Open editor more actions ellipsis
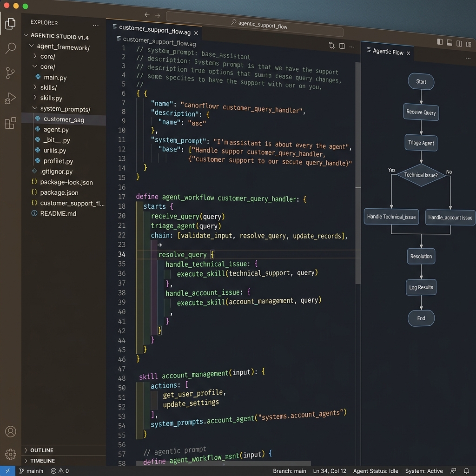The image size is (476, 476). click(352, 47)
